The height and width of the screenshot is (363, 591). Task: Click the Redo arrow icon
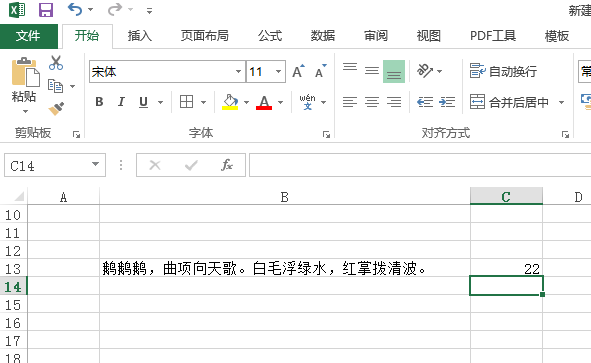[115, 9]
